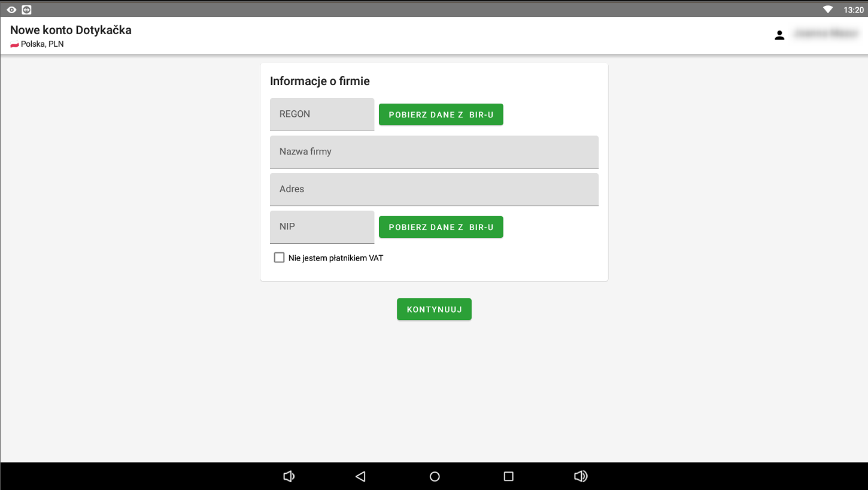The image size is (868, 490).
Task: Tap the Android back triangle button
Action: click(360, 476)
